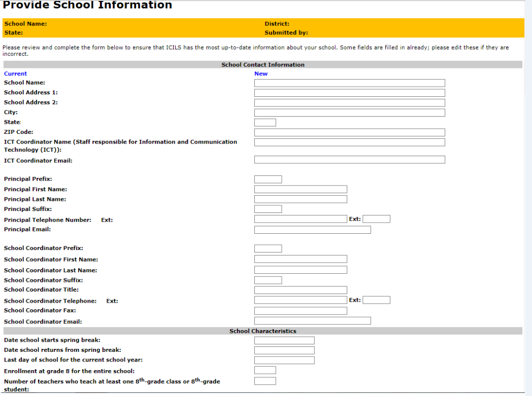Image resolution: width=532 pixels, height=396 pixels.
Task: Select the Principal First Name field
Action: pyautogui.click(x=301, y=189)
